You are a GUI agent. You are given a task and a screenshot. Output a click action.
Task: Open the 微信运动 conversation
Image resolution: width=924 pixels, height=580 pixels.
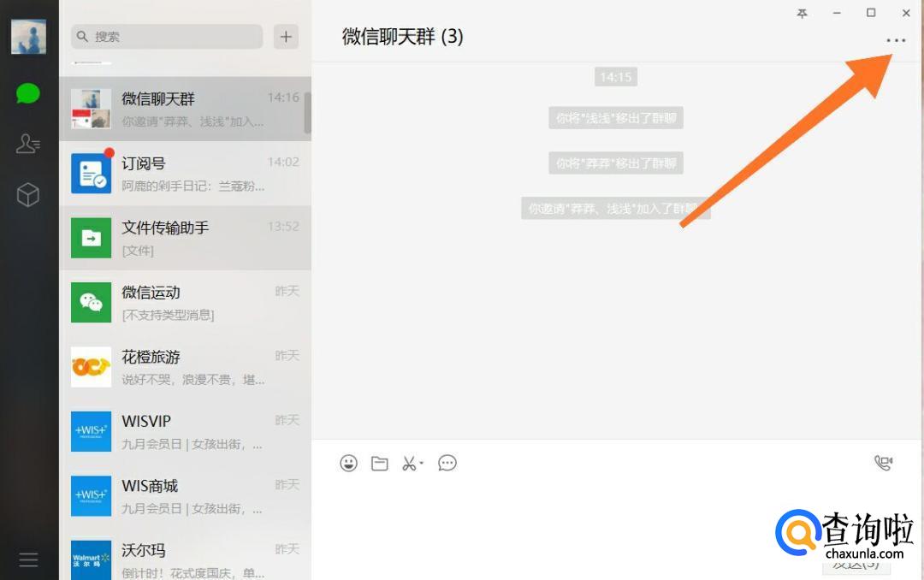185,302
